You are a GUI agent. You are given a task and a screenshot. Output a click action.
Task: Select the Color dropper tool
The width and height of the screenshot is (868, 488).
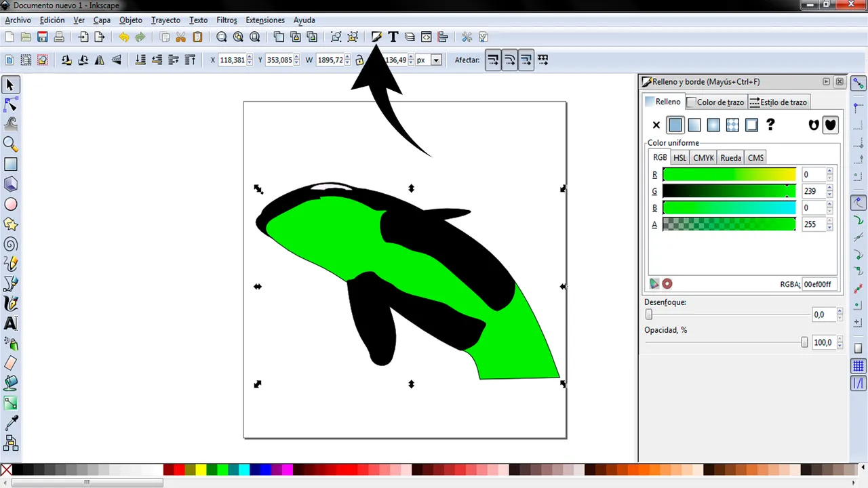(10, 424)
